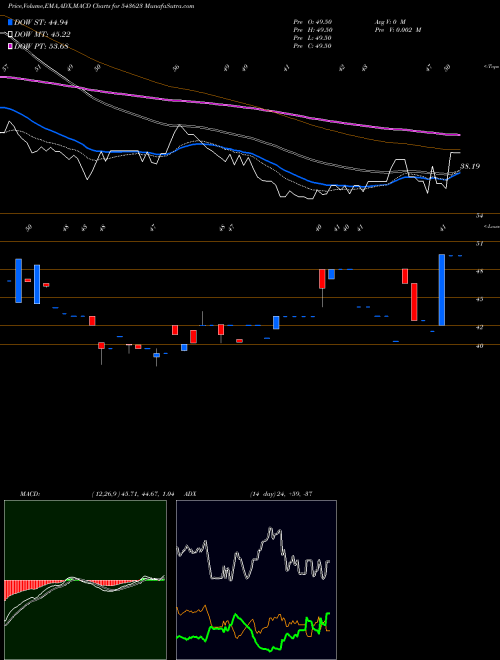Click the 'Avg V: 0 M' volume text
500x660 pixels.
pos(389,22)
